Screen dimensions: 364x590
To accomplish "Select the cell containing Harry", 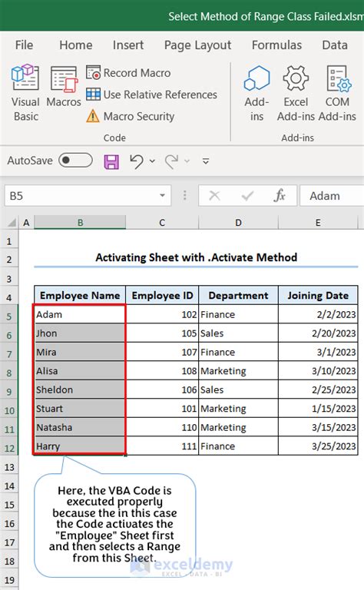I will click(x=80, y=446).
